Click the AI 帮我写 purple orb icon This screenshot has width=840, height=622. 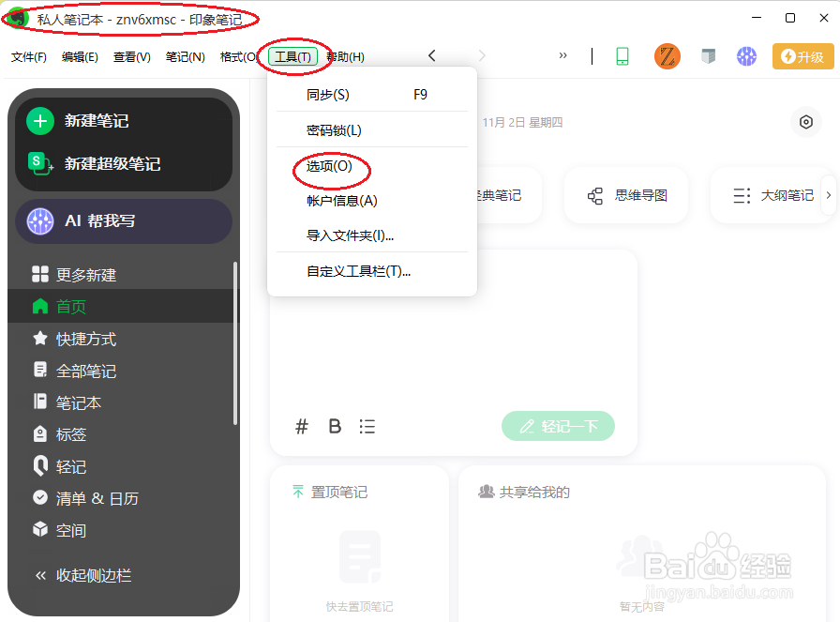point(40,220)
